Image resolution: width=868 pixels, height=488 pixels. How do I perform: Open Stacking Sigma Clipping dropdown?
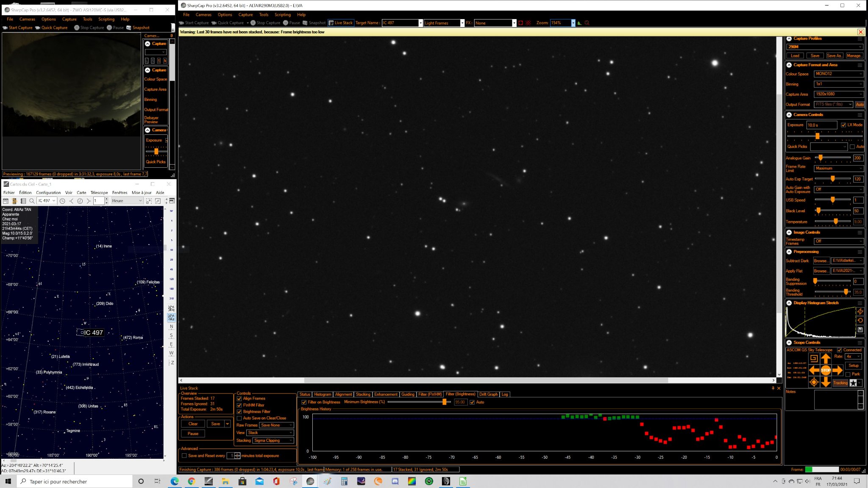click(273, 441)
